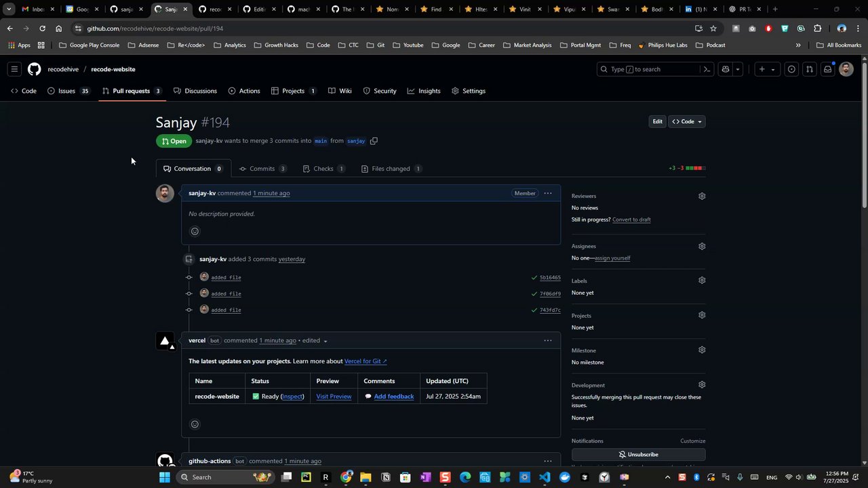Open Development settings gear
The height and width of the screenshot is (488, 868).
(x=702, y=384)
